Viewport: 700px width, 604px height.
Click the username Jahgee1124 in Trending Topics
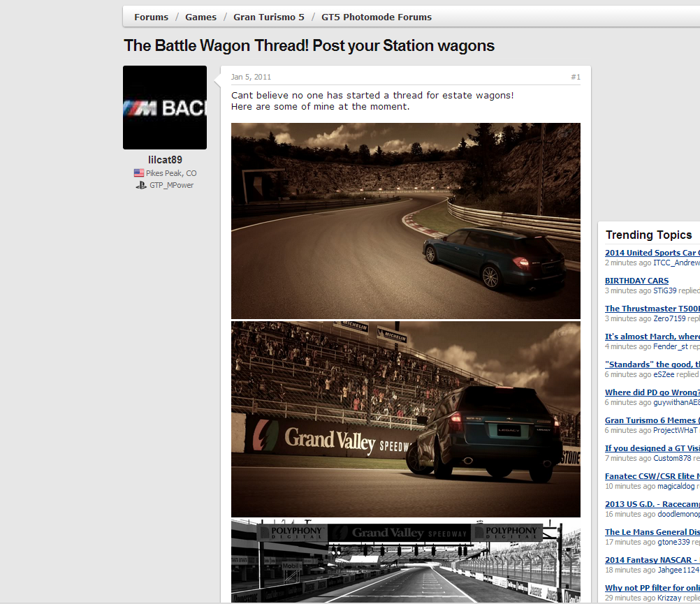click(678, 570)
